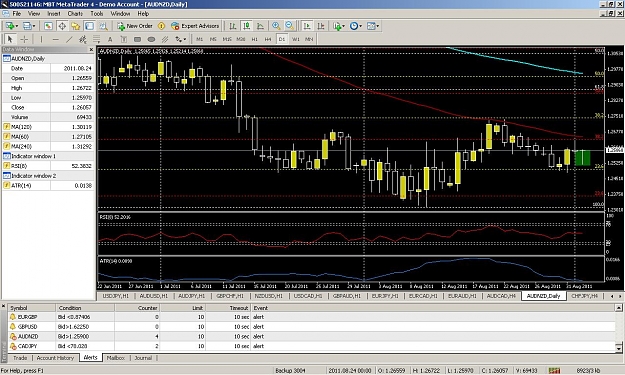Switch to the USDJPY,H1 chart tab
The width and height of the screenshot is (625, 375).
[116, 296]
